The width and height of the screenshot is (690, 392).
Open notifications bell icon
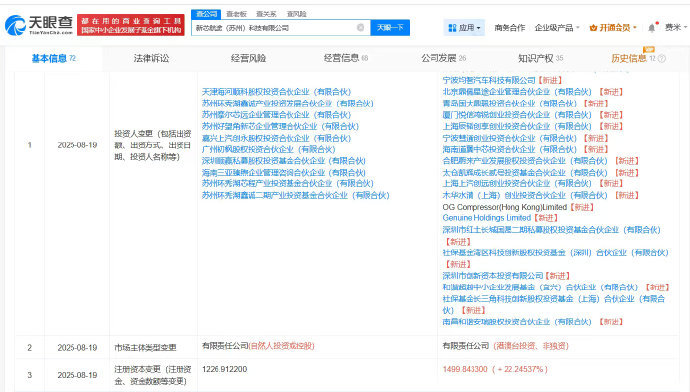click(652, 28)
